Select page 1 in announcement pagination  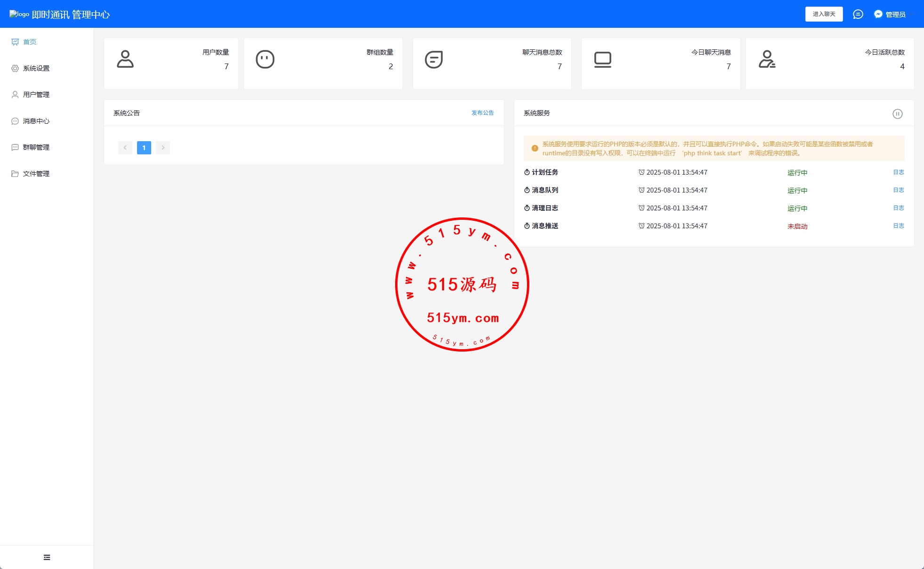click(x=144, y=148)
